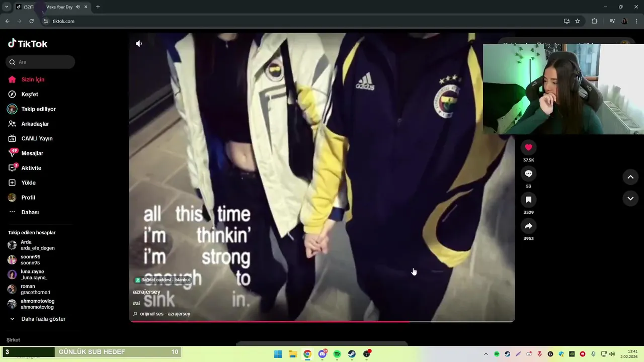Open soonn95 followed account
This screenshot has height=362, width=644.
pyautogui.click(x=30, y=260)
